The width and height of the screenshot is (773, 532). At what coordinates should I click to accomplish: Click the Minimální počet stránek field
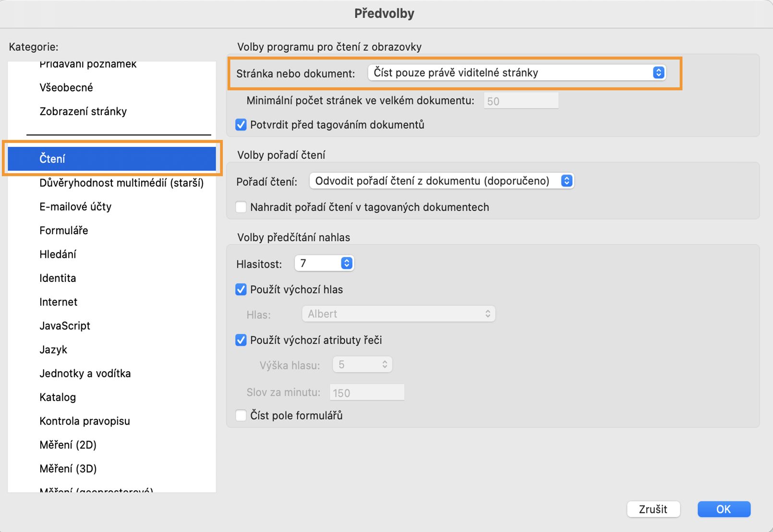pos(521,101)
